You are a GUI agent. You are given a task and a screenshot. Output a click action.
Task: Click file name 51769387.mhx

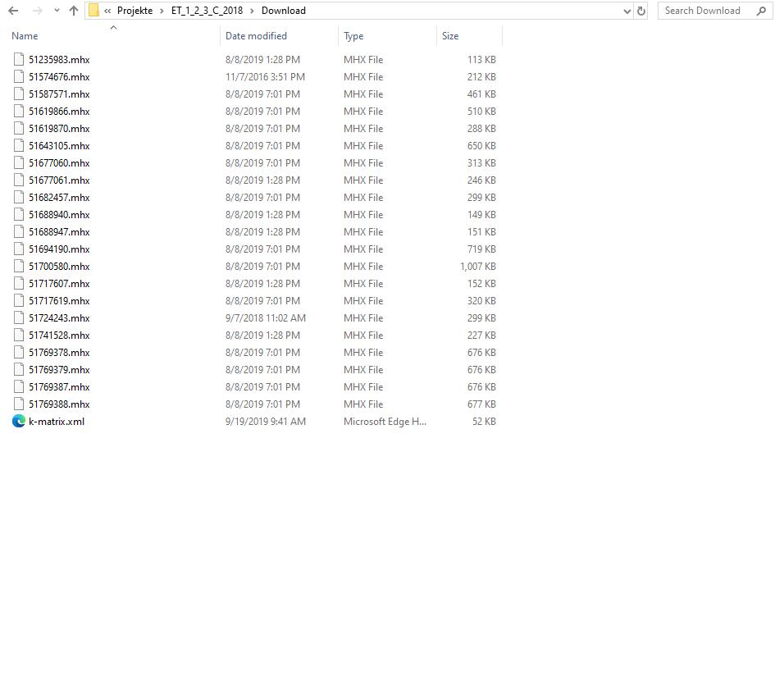[59, 387]
